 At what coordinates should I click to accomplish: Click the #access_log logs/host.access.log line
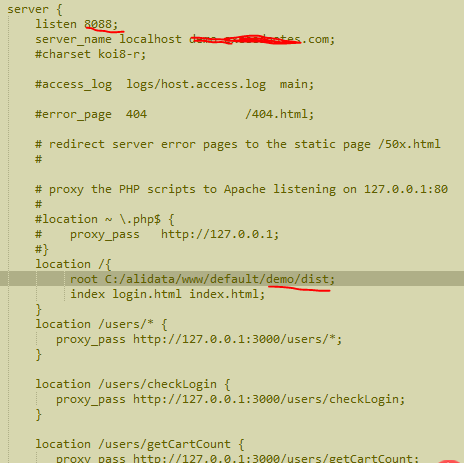[x=174, y=84]
